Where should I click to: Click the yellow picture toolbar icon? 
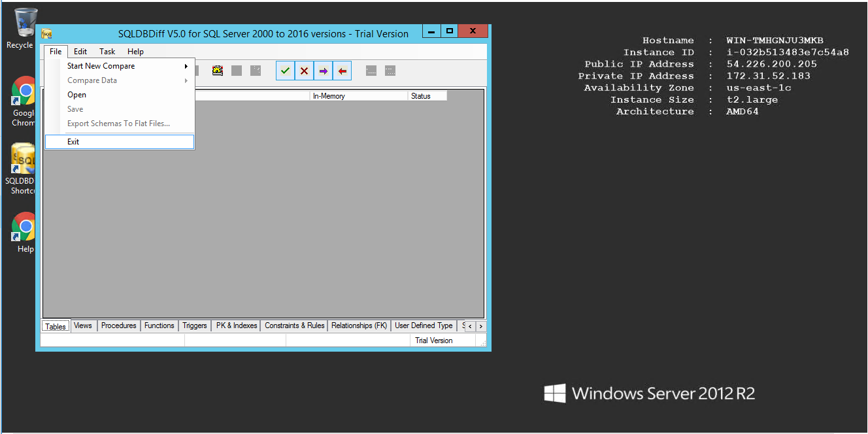click(x=218, y=71)
